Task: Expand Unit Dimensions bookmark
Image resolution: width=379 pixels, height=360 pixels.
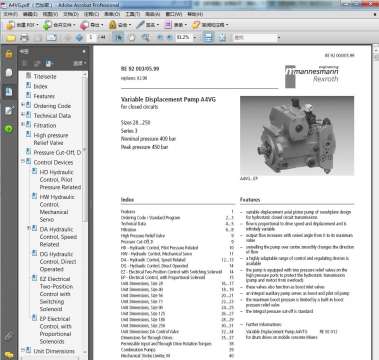Action: [x=23, y=350]
